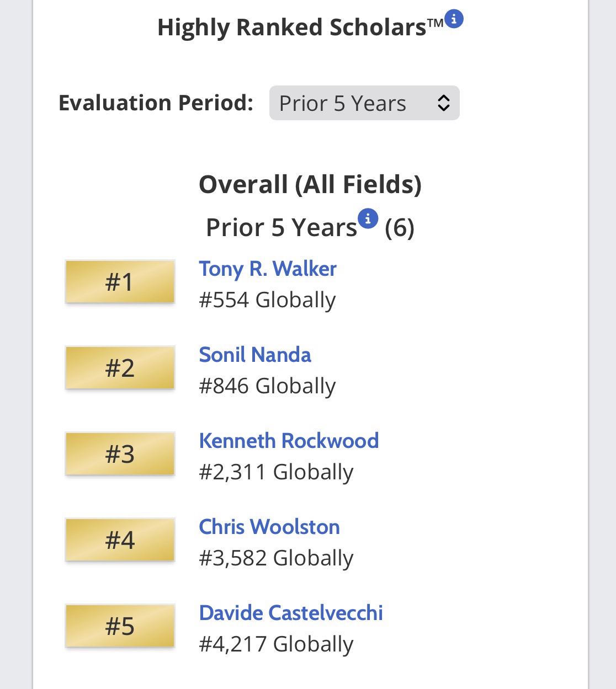Click the 'Overall (All Fields)' heading
This screenshot has height=689, width=616.
(x=310, y=184)
